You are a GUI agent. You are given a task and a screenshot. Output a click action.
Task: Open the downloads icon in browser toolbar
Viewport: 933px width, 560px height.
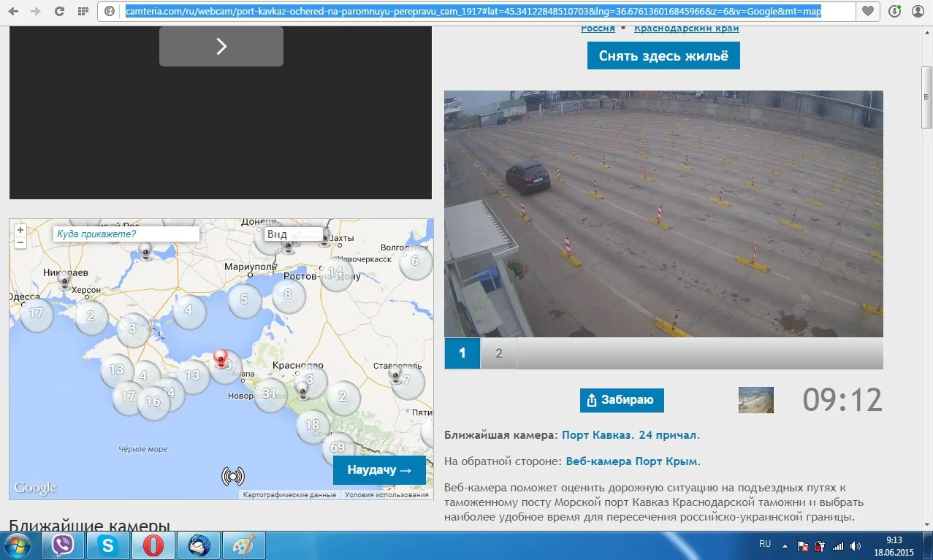click(x=894, y=11)
